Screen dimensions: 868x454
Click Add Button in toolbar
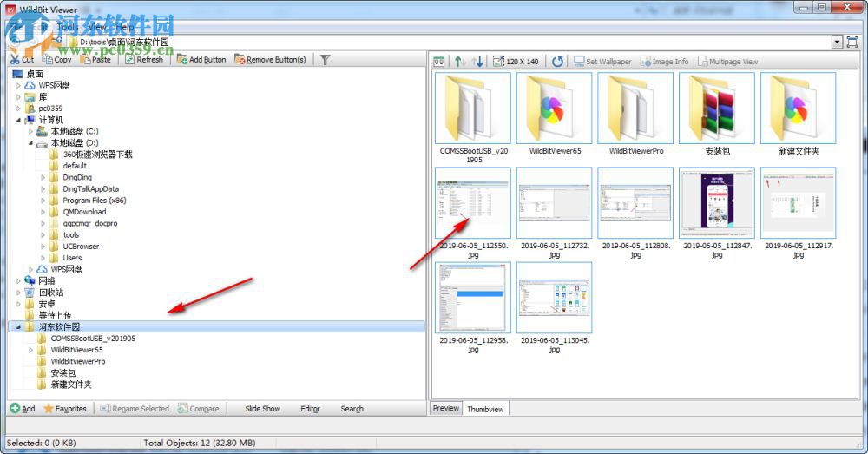click(x=201, y=59)
